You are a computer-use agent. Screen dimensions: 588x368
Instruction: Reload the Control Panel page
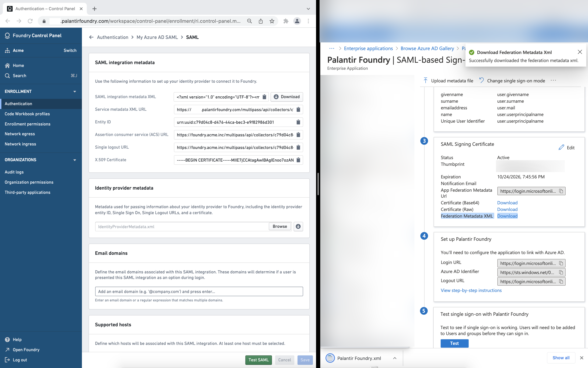coord(30,21)
